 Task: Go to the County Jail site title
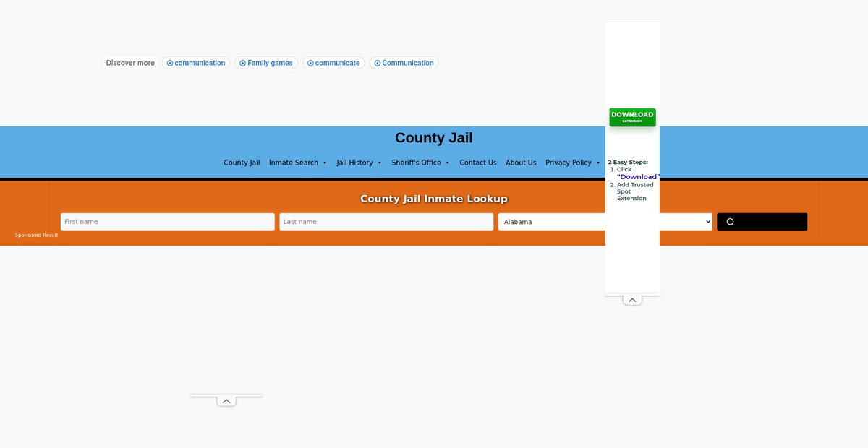point(434,138)
